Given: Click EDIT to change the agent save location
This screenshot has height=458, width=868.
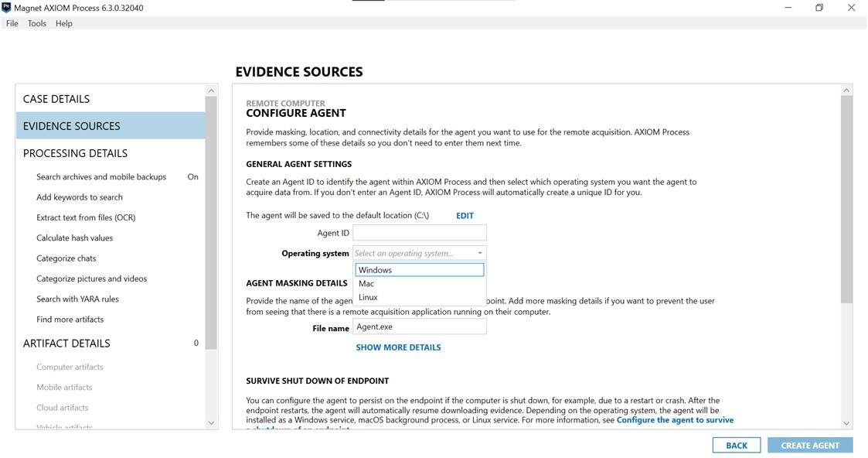Looking at the screenshot, I should (465, 215).
